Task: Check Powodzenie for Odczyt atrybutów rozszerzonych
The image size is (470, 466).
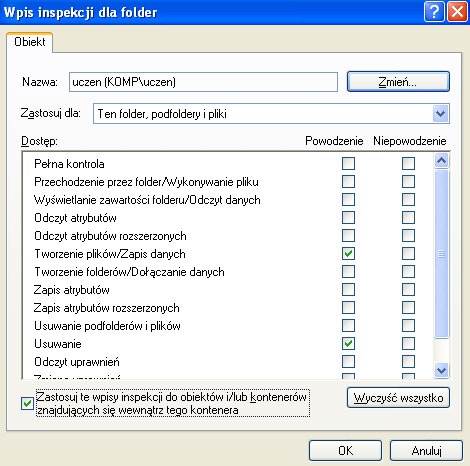Action: 348,236
